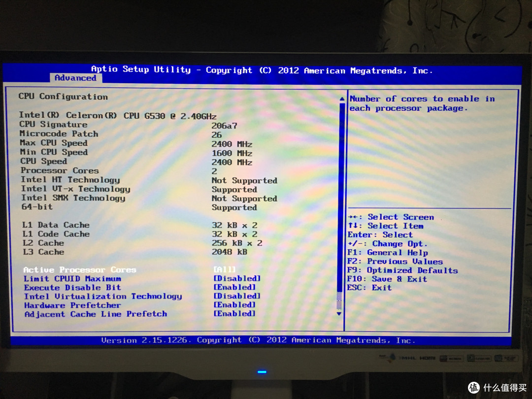
Task: Click the help text about cores to enable
Action: 422,103
